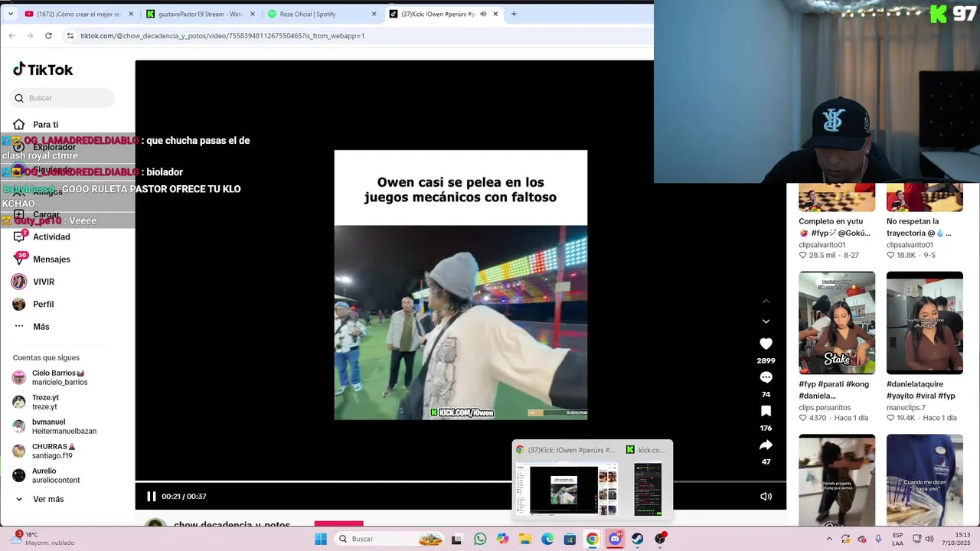
Task: Open Discord from the taskbar
Action: click(615, 539)
